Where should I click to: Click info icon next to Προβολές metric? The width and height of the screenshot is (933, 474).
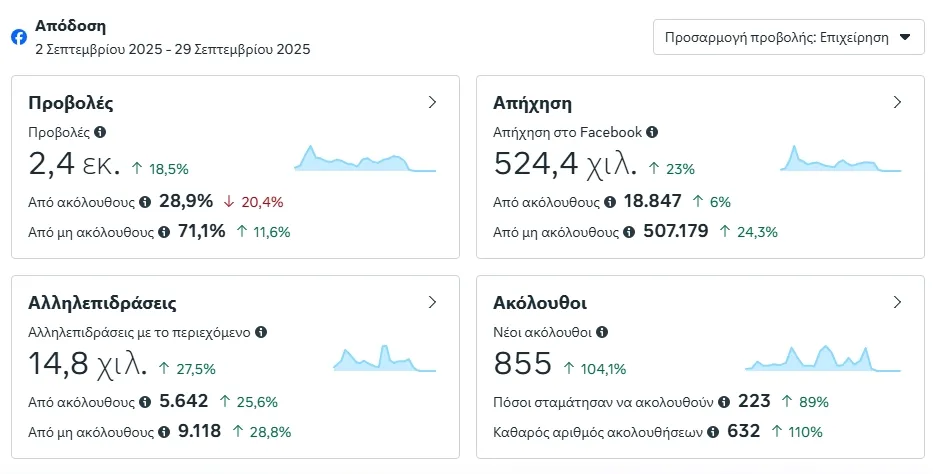pos(100,132)
